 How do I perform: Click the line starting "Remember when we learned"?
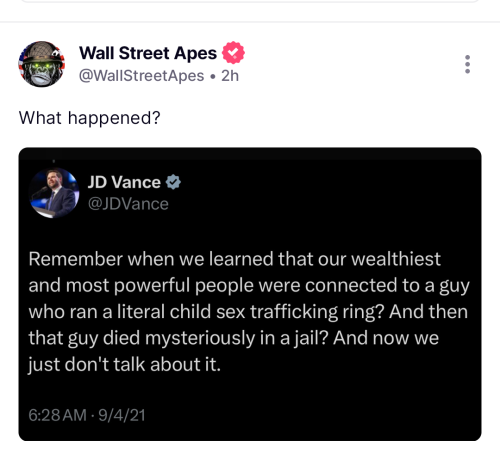coord(235,259)
